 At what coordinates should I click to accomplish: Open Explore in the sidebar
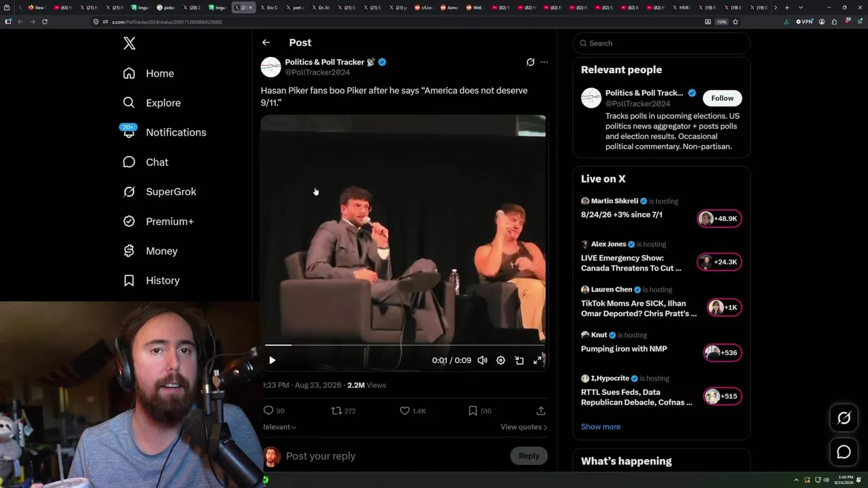coord(152,103)
